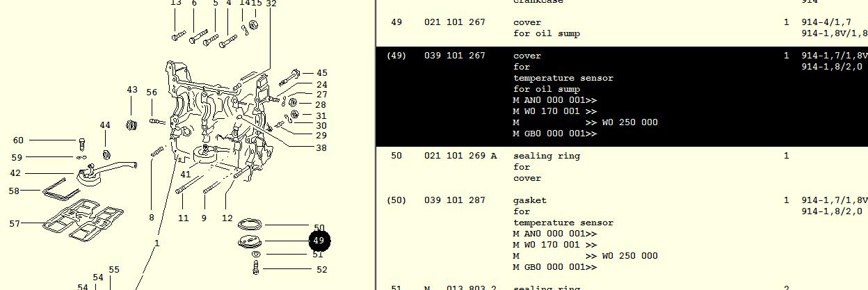The width and height of the screenshot is (868, 290).
Task: Click callout 43 in the exploded diagram
Action: click(x=132, y=90)
